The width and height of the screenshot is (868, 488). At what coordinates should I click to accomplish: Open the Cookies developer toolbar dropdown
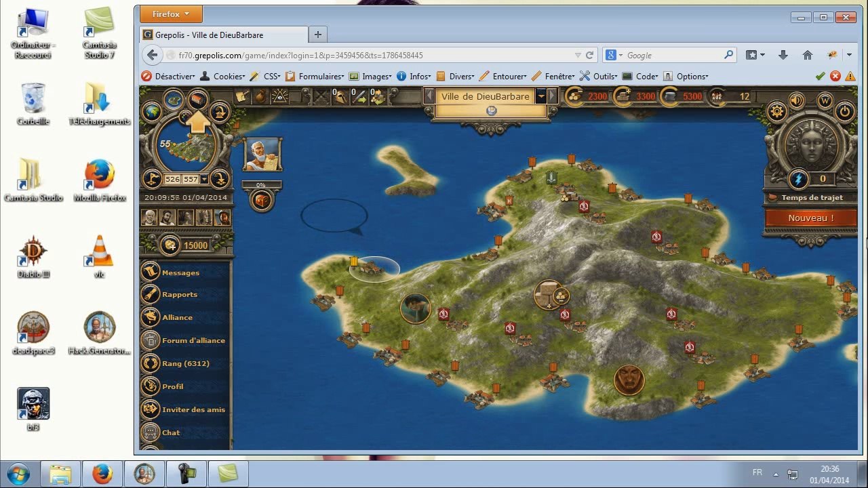[222, 76]
